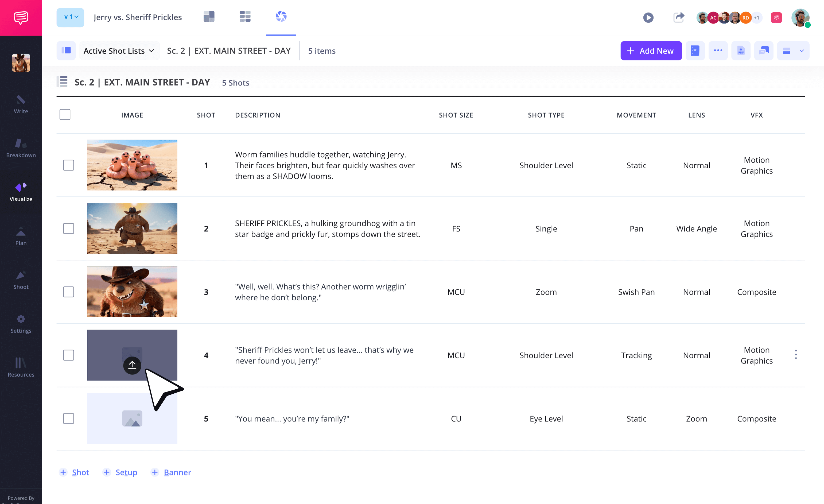
Task: Check the box for shot 1
Action: point(69,165)
